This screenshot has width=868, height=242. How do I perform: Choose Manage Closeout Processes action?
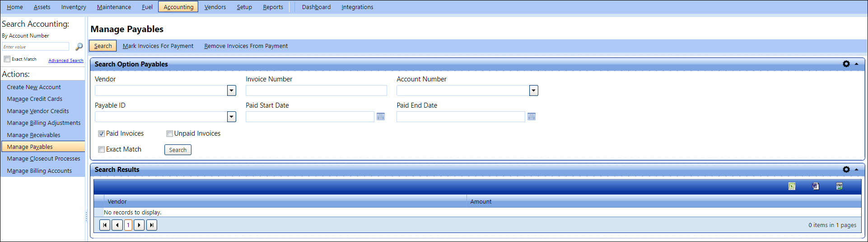[43, 159]
